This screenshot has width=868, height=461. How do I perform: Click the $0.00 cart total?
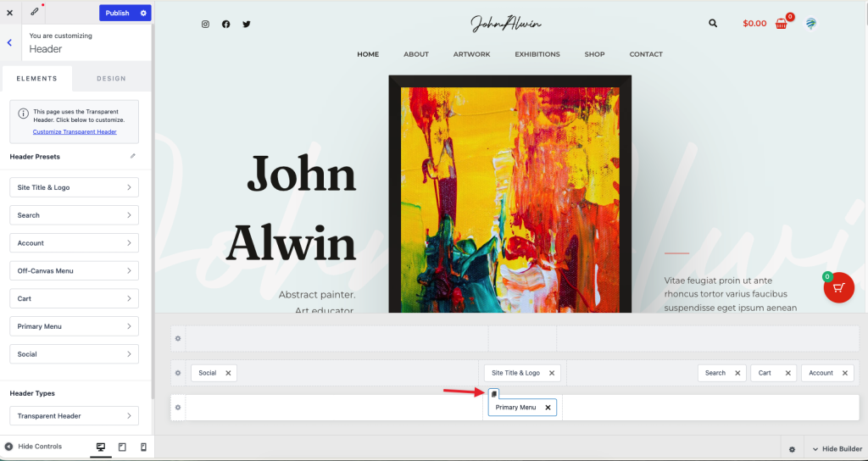pos(754,23)
